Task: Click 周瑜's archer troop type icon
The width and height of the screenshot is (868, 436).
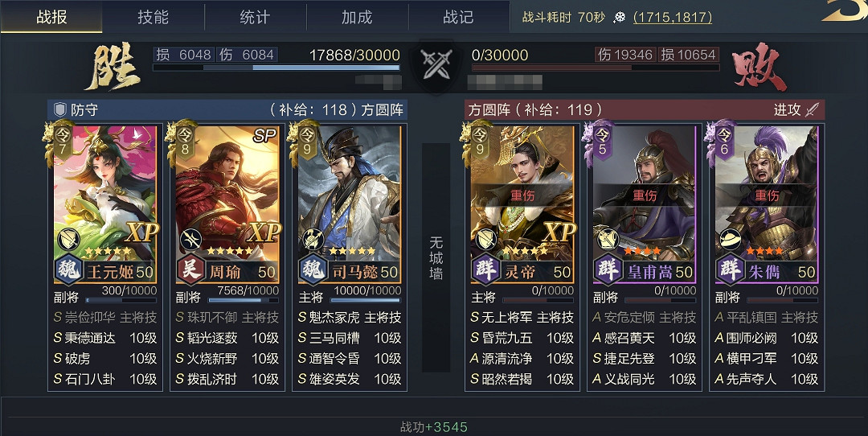Action: click(190, 240)
